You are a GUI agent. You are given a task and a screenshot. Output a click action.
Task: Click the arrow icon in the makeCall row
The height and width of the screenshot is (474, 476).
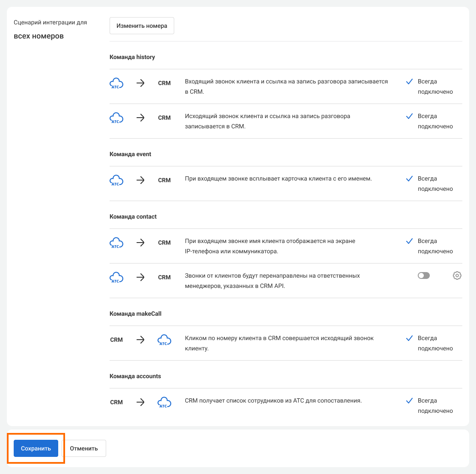point(140,340)
